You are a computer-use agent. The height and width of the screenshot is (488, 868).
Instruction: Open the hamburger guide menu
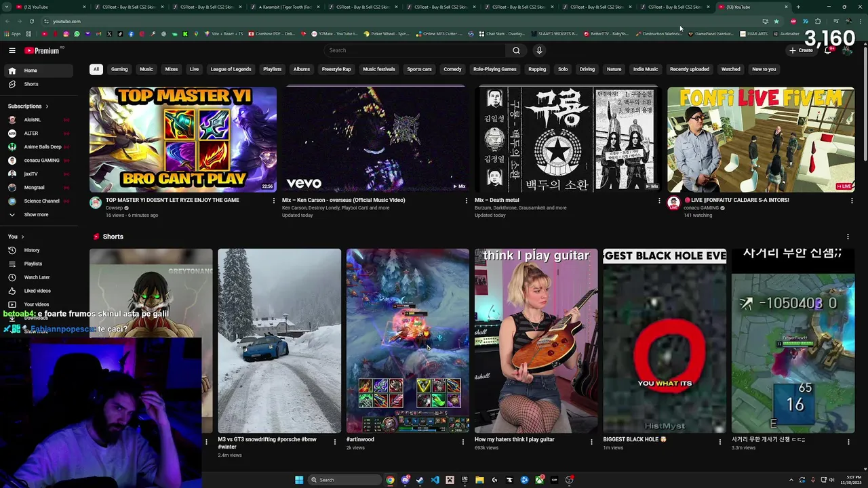tap(12, 50)
